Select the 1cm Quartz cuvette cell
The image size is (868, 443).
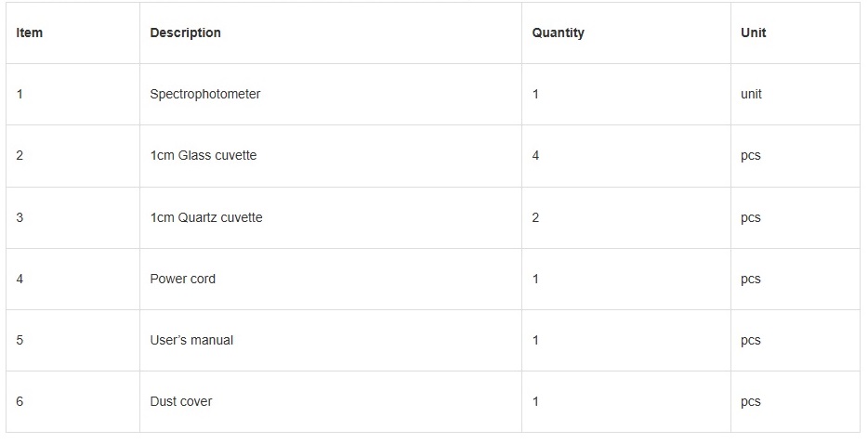[x=206, y=217]
